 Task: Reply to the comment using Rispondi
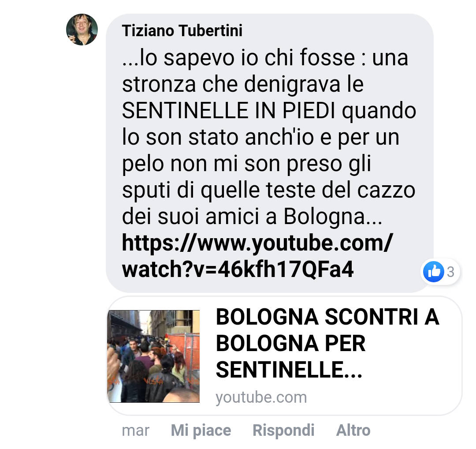tap(283, 430)
